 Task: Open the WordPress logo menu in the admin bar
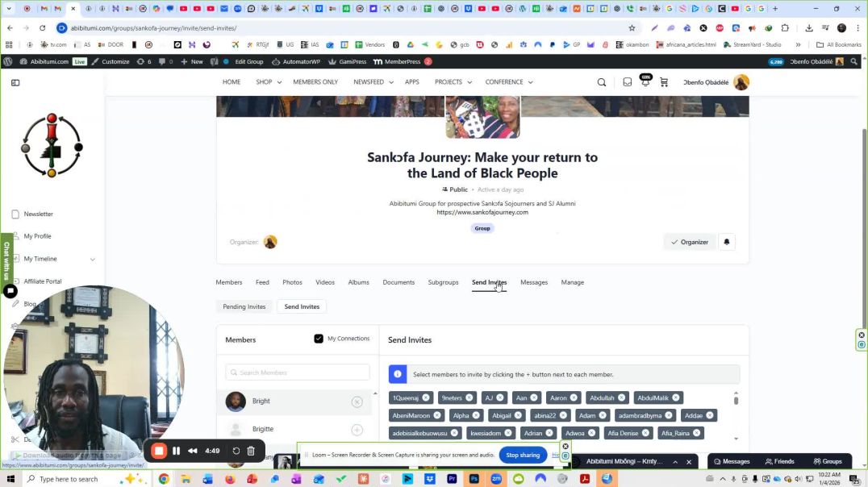(x=8, y=61)
